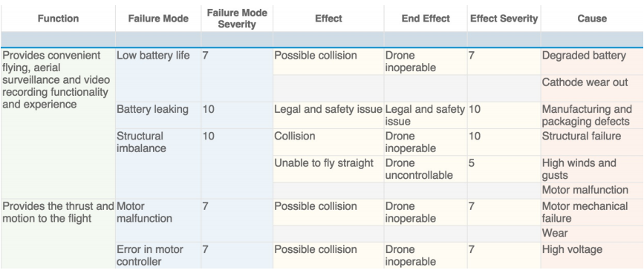This screenshot has width=644, height=270.
Task: Select the Effect Severity column header
Action: pyautogui.click(x=504, y=19)
